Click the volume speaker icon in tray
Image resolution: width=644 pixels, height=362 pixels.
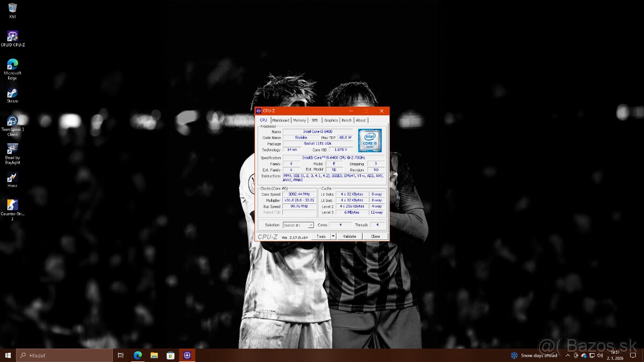(x=599, y=355)
